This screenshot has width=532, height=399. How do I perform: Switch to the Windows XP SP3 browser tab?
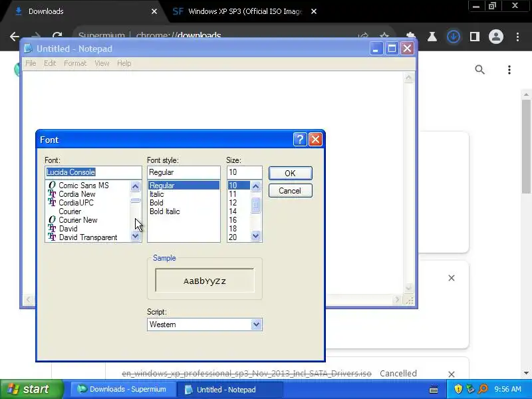tap(245, 11)
